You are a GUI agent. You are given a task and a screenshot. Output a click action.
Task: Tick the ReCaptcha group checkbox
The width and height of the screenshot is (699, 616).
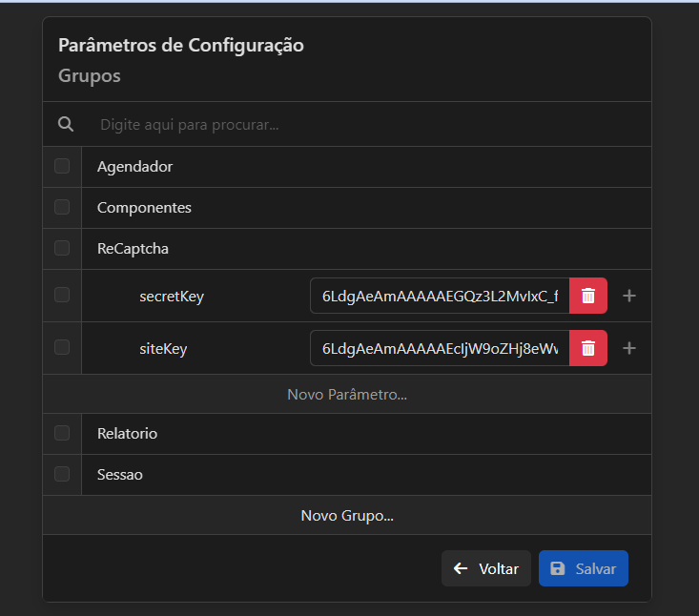(x=62, y=248)
